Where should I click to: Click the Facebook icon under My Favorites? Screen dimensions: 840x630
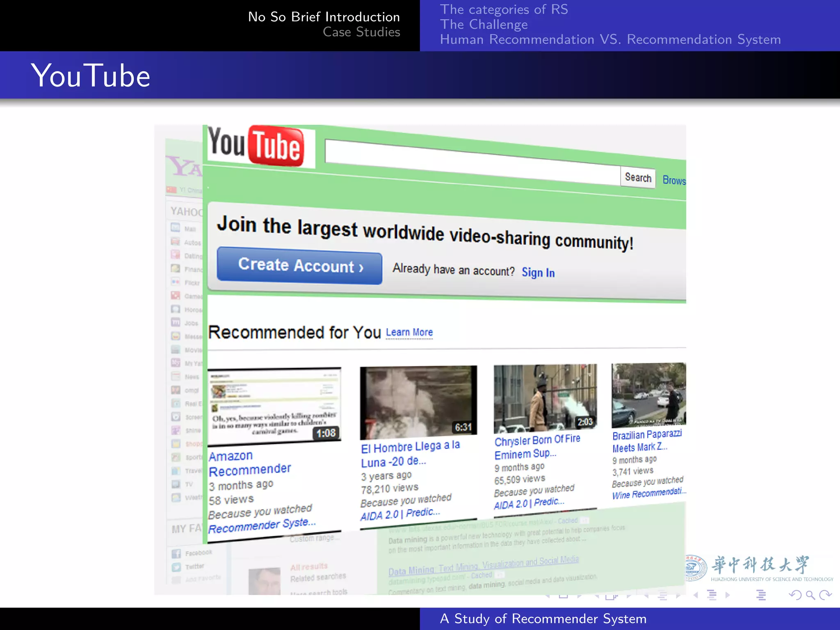(176, 554)
